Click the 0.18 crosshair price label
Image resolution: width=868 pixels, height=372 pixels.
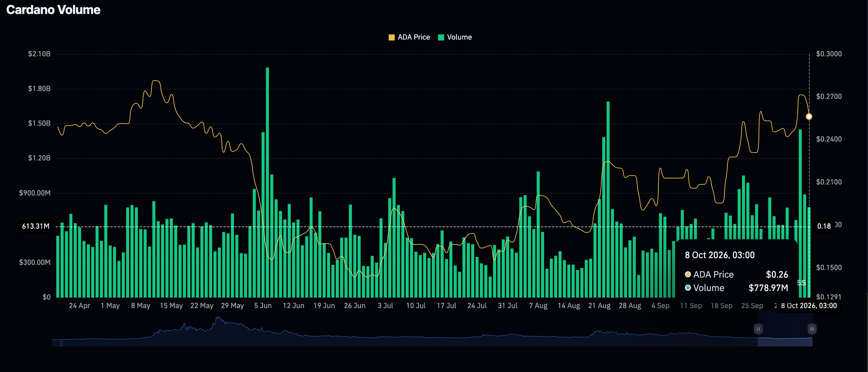pyautogui.click(x=824, y=226)
